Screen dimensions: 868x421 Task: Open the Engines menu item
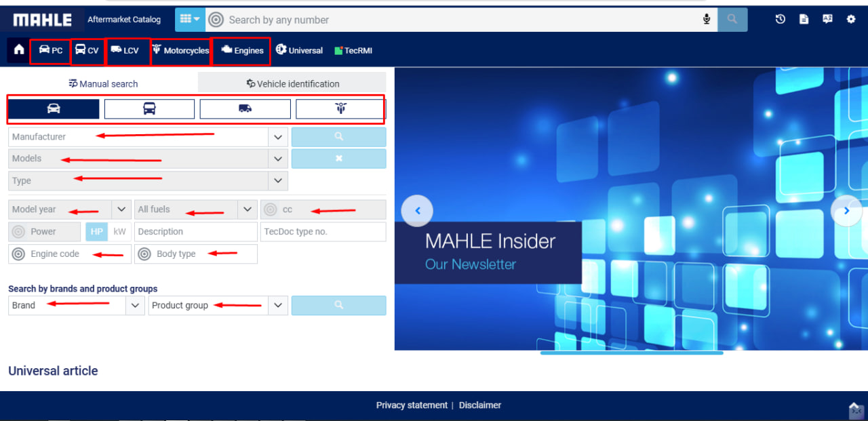pos(242,50)
